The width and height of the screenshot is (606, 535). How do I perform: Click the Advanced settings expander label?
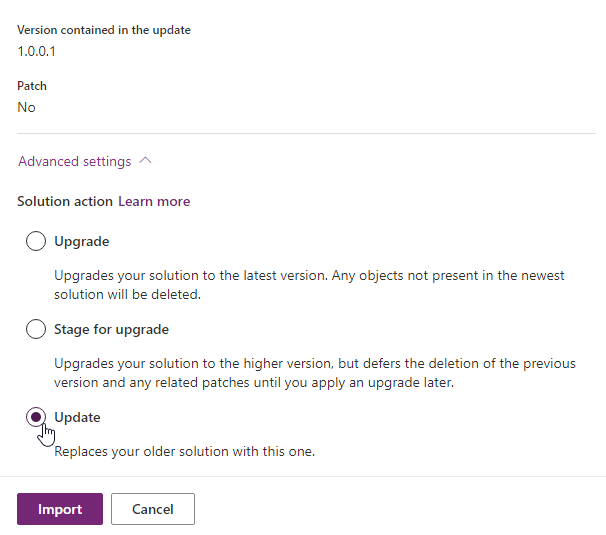[75, 161]
